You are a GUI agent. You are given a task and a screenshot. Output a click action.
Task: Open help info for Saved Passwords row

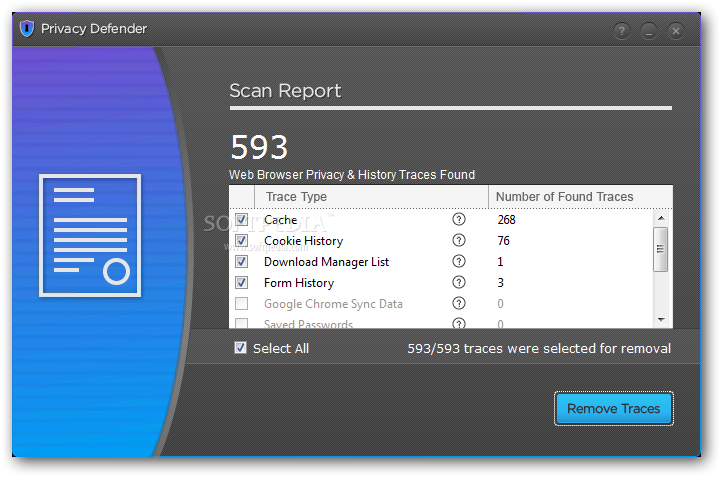(x=458, y=323)
